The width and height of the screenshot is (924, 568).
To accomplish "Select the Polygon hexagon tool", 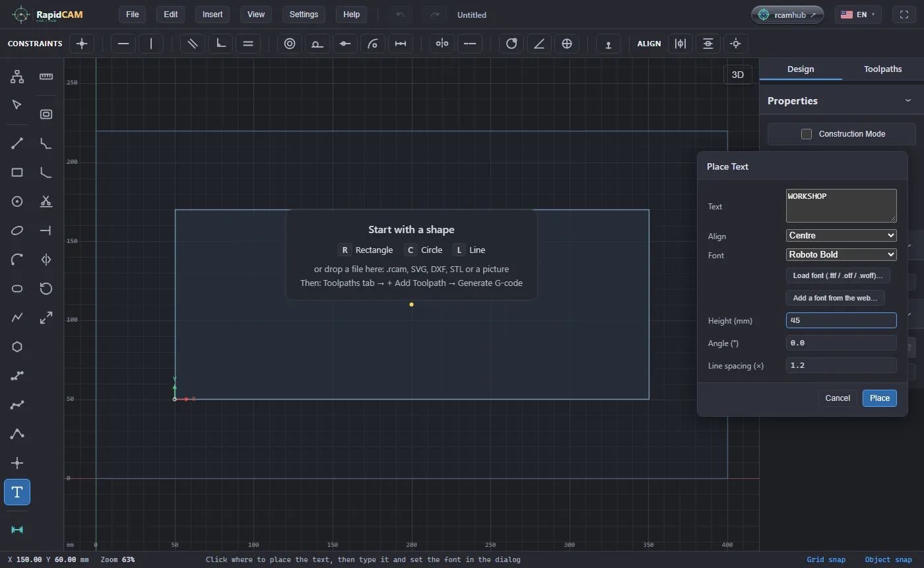I will [17, 347].
